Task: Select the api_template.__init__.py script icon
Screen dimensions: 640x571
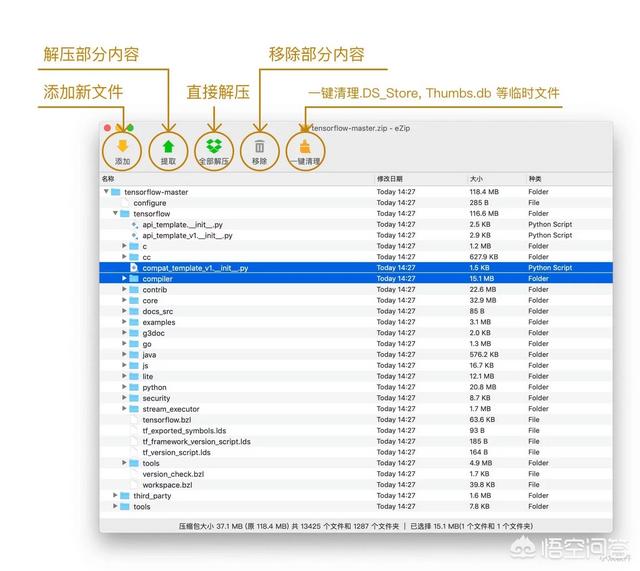Action: 134,224
